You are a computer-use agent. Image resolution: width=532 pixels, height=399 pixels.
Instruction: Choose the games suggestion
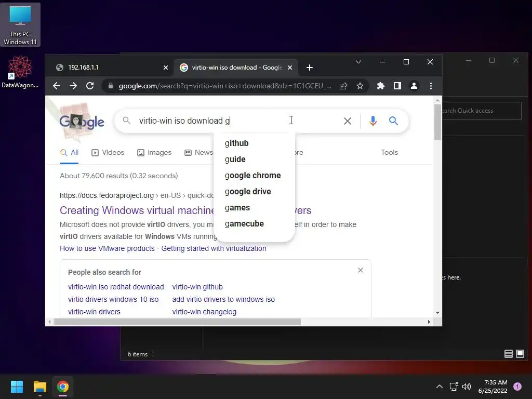(x=255, y=208)
